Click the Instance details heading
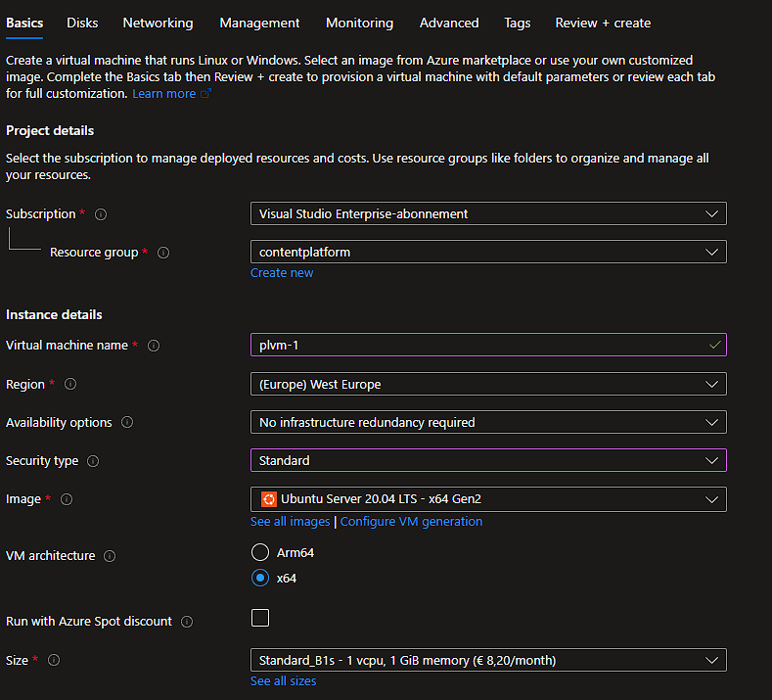This screenshot has height=700, width=772. point(54,315)
